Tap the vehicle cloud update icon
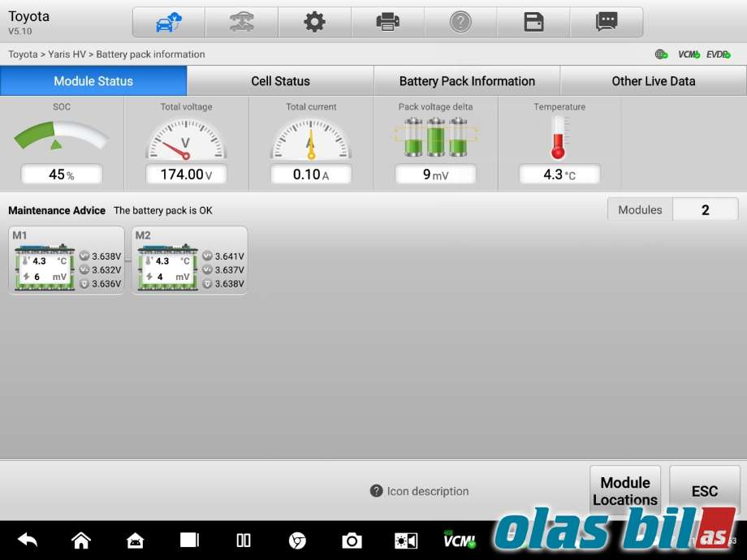The height and width of the screenshot is (560, 747). 169,22
